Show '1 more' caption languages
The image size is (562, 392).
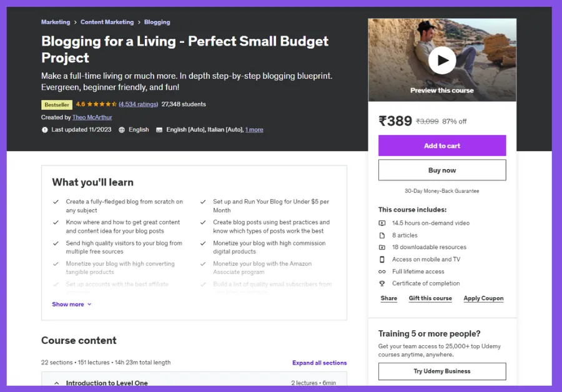pos(254,130)
